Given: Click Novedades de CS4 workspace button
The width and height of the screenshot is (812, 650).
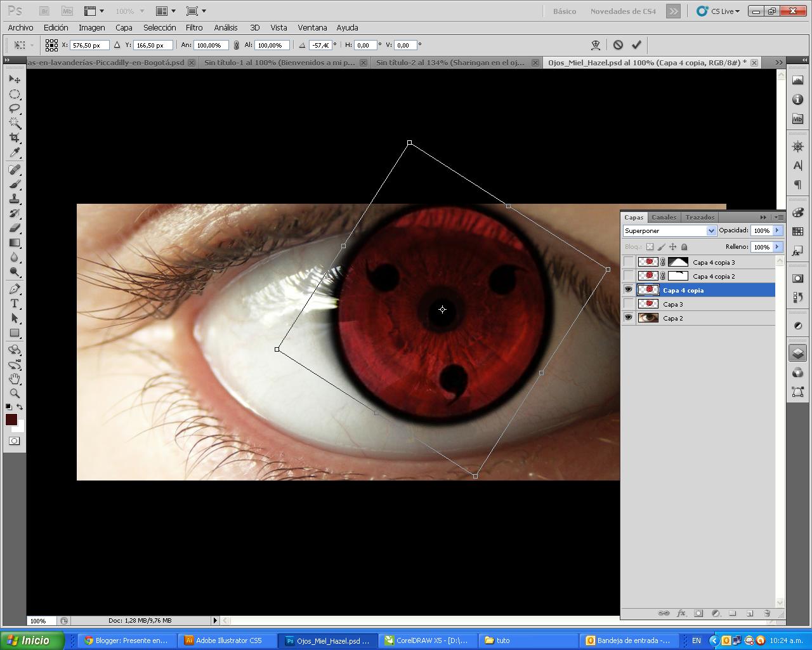Looking at the screenshot, I should [623, 11].
